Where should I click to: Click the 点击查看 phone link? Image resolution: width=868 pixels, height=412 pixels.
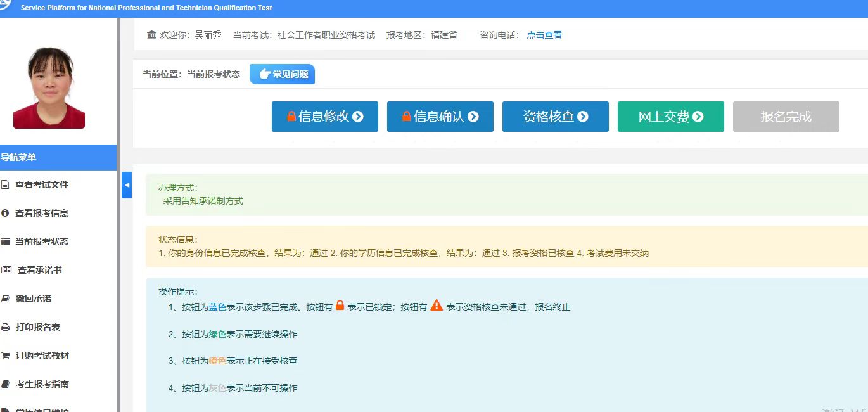click(544, 35)
